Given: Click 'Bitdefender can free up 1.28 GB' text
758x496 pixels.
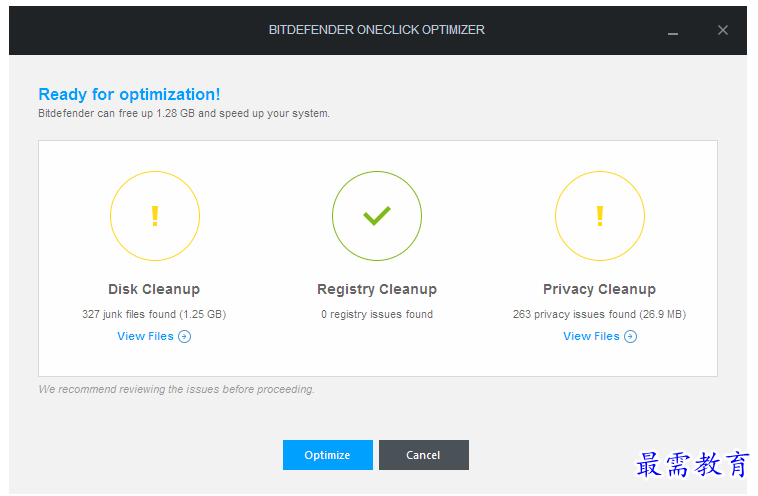Looking at the screenshot, I should pos(117,114).
